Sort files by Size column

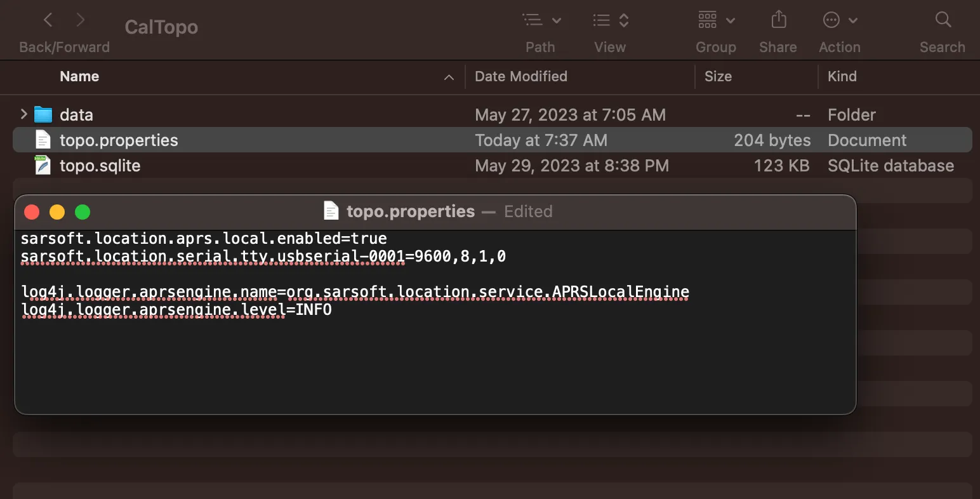(x=718, y=77)
